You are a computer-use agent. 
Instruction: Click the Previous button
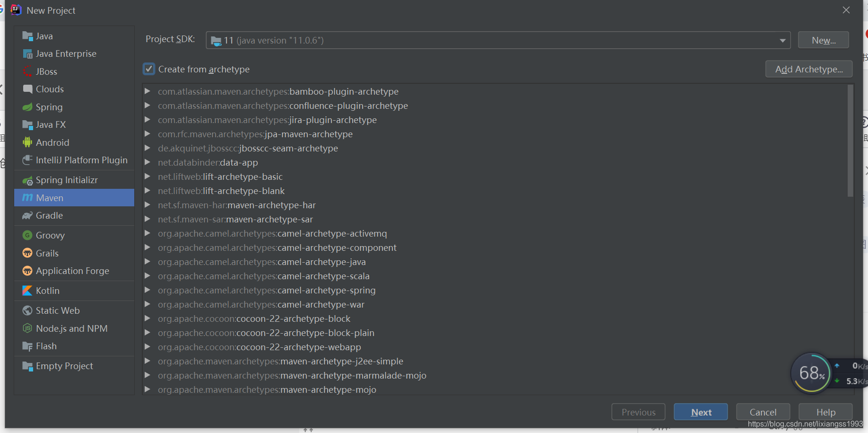(638, 412)
